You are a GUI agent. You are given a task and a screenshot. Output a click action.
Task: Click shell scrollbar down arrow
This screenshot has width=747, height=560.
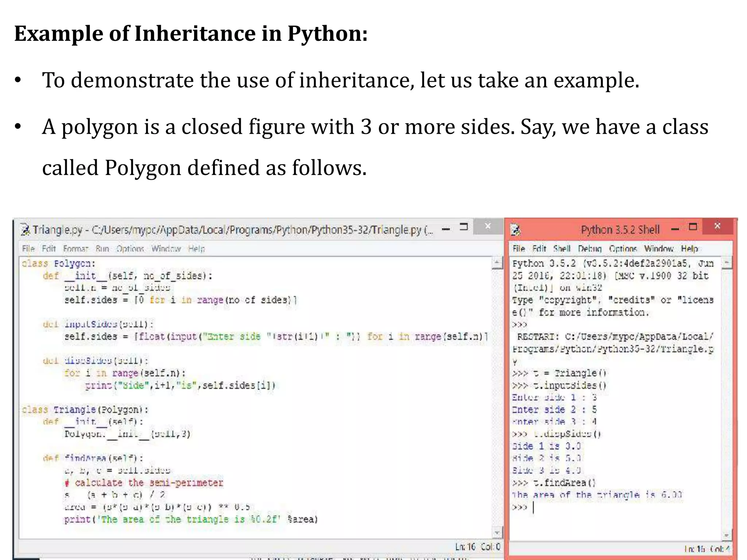(x=727, y=536)
